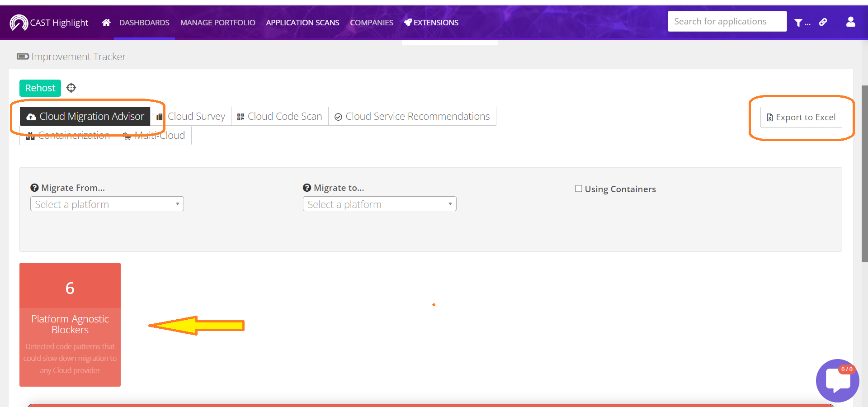Open the chat support bubble

tap(838, 381)
